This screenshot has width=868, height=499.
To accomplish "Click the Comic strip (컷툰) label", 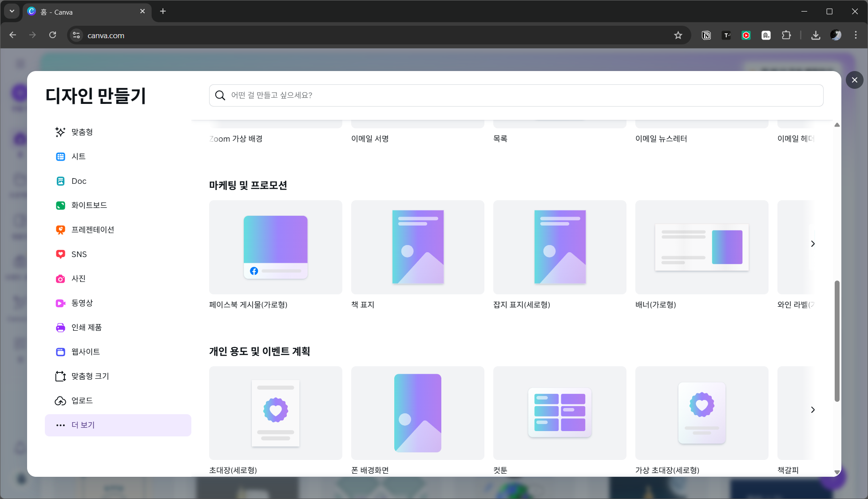I will tap(500, 470).
